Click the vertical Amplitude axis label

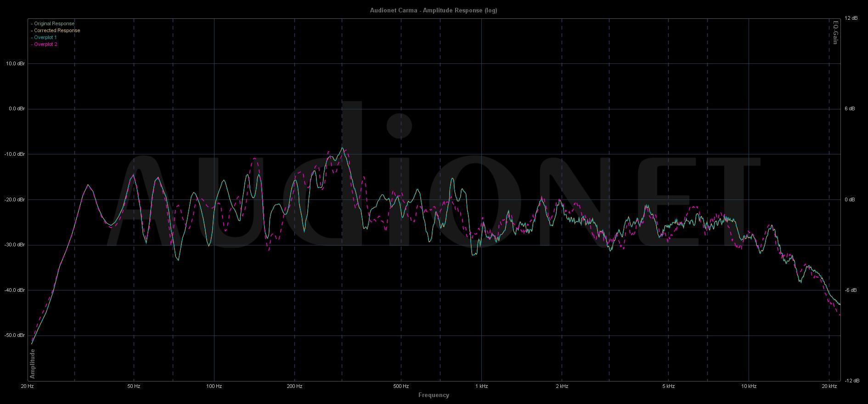[33, 364]
